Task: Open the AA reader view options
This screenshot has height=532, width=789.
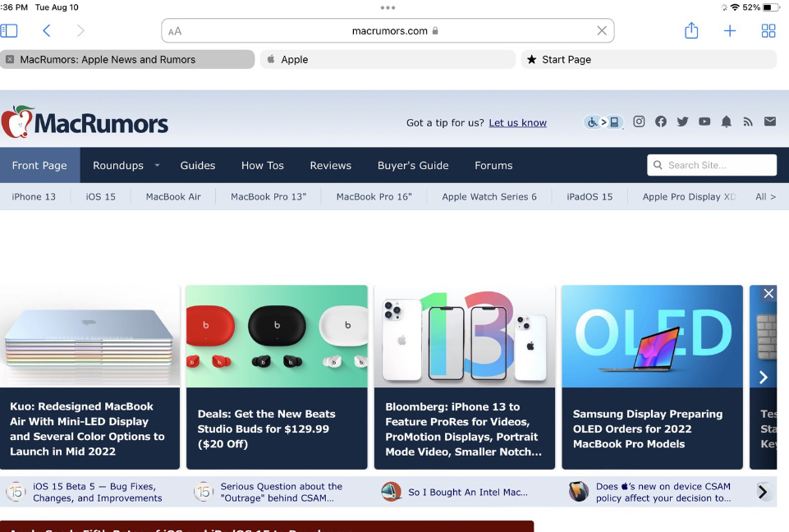Action: (x=175, y=31)
